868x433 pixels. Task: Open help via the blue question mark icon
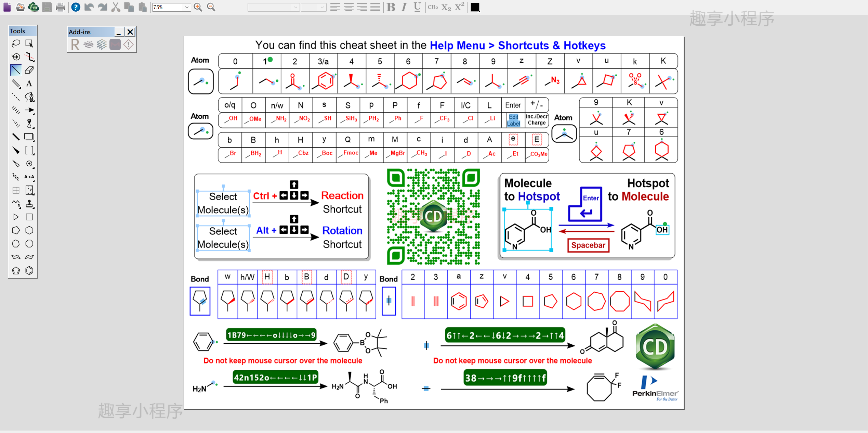point(76,7)
